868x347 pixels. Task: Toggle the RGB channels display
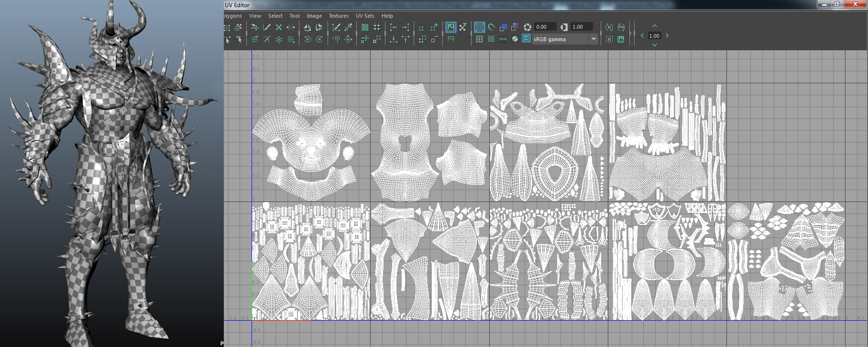pyautogui.click(x=503, y=39)
